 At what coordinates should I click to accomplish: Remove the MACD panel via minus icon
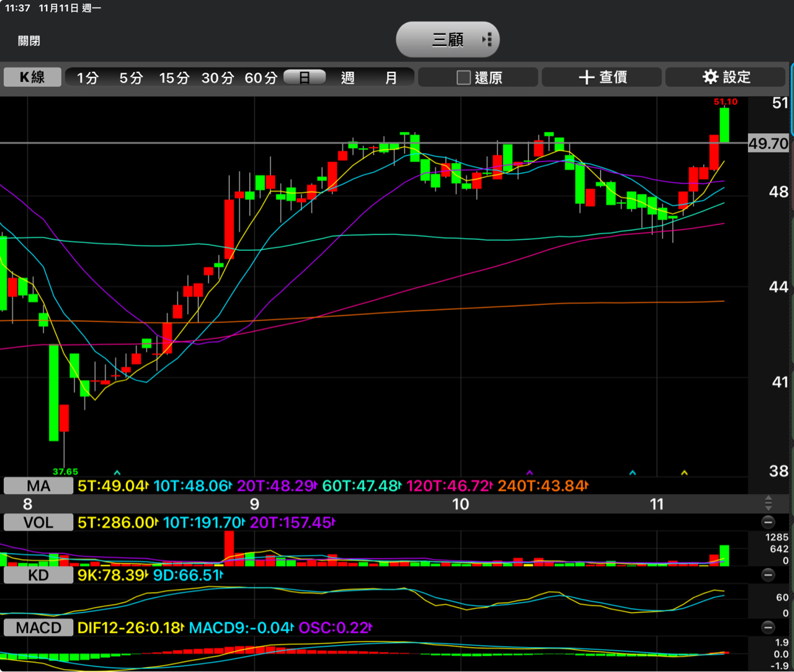coord(768,627)
